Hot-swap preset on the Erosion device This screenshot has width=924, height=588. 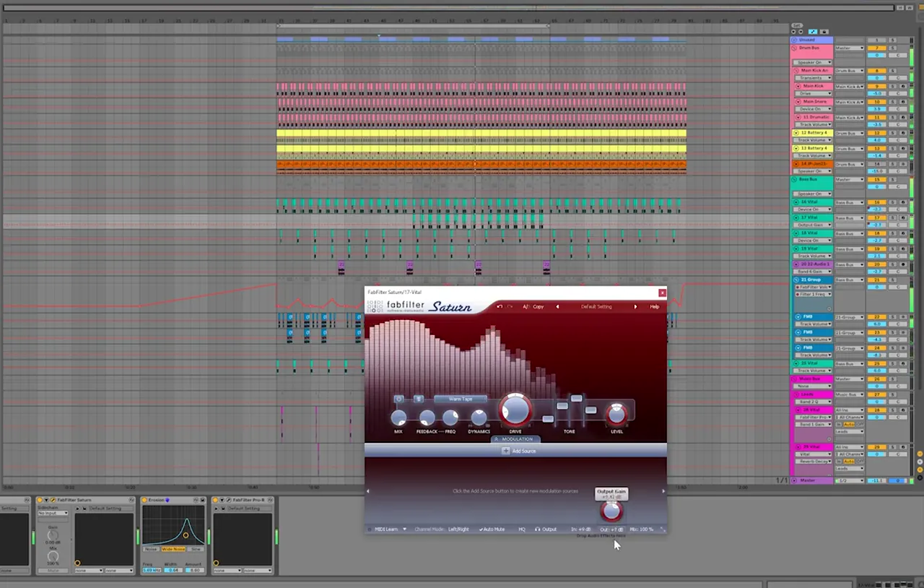[196, 500]
